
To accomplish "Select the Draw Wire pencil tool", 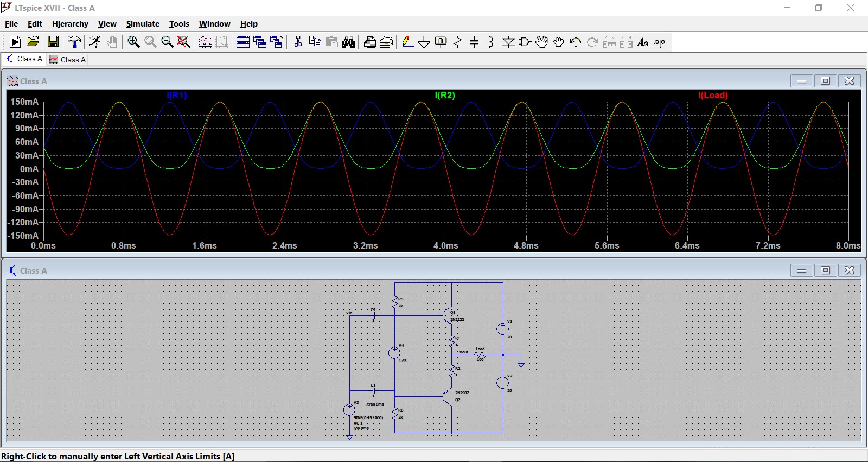I will pos(407,42).
